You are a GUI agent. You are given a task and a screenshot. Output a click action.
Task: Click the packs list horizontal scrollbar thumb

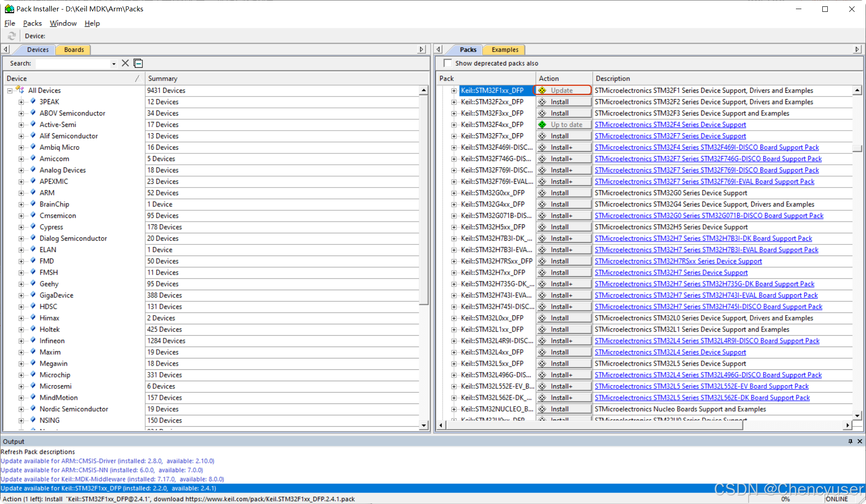[594, 425]
